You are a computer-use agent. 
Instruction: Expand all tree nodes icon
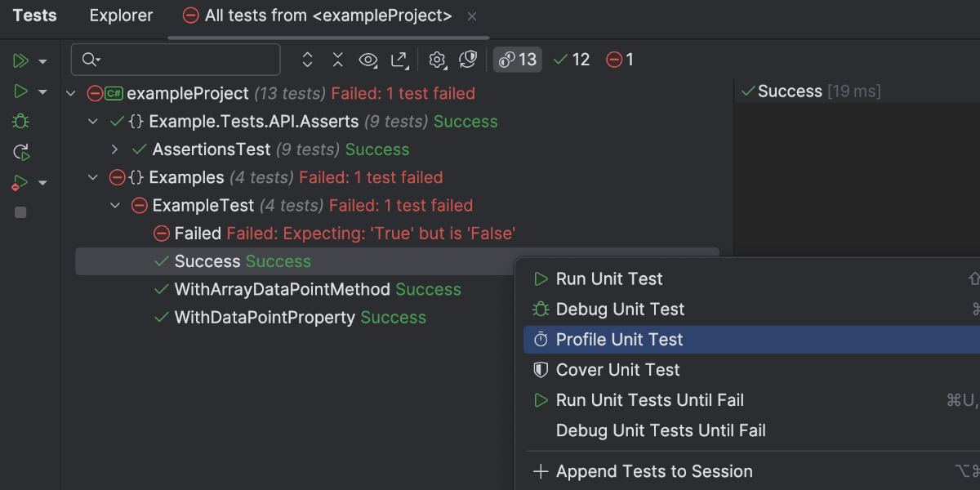click(x=307, y=60)
